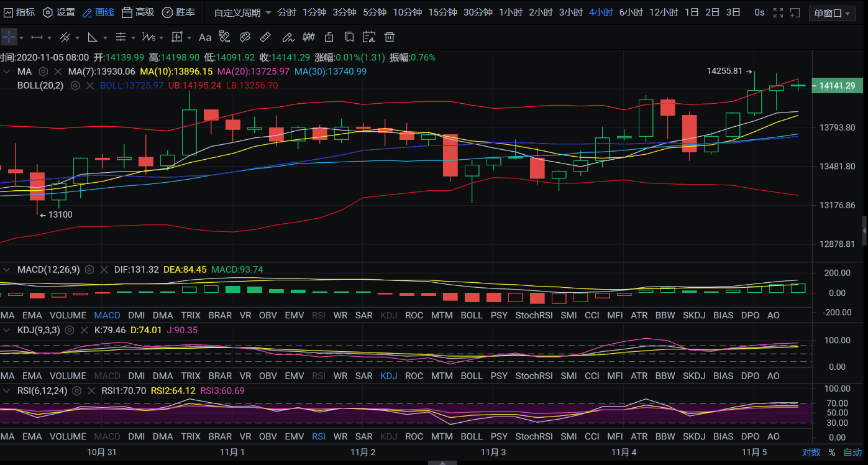The height and width of the screenshot is (465, 868).
Task: Select BOLL in the KDJ panel indicator row
Action: (x=472, y=376)
